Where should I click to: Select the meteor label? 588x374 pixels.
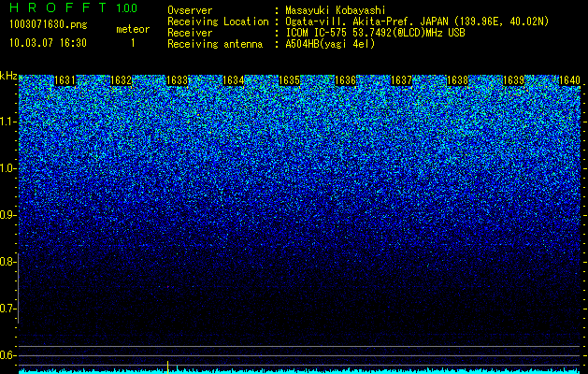point(133,29)
